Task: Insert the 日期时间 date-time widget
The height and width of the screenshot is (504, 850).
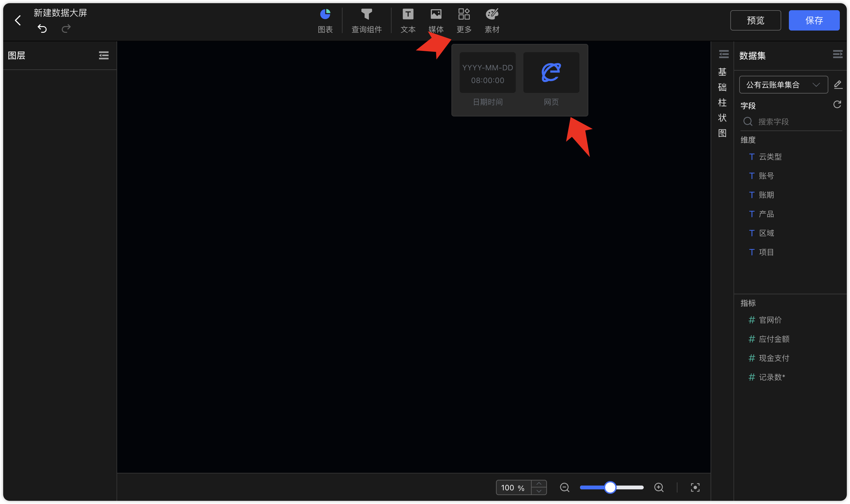Action: point(487,79)
